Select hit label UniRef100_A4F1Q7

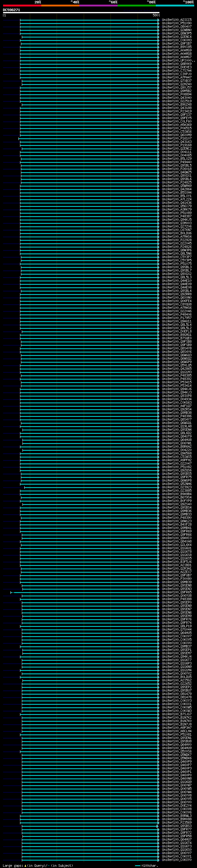[x=177, y=406]
